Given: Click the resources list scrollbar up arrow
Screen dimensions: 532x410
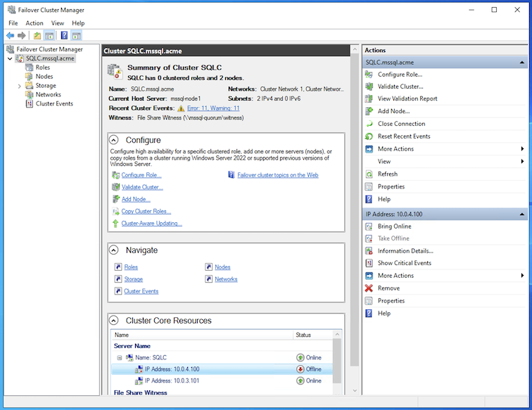Looking at the screenshot, I should 337,334.
